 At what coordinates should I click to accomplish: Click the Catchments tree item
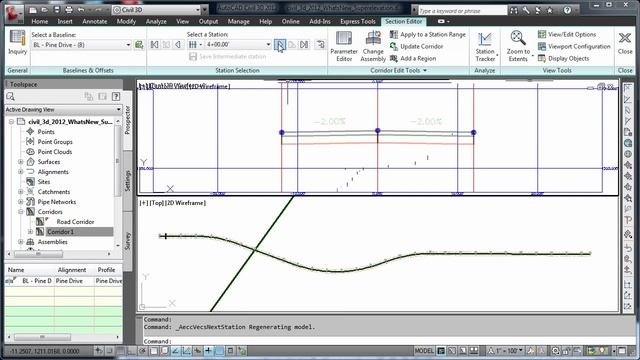53,192
